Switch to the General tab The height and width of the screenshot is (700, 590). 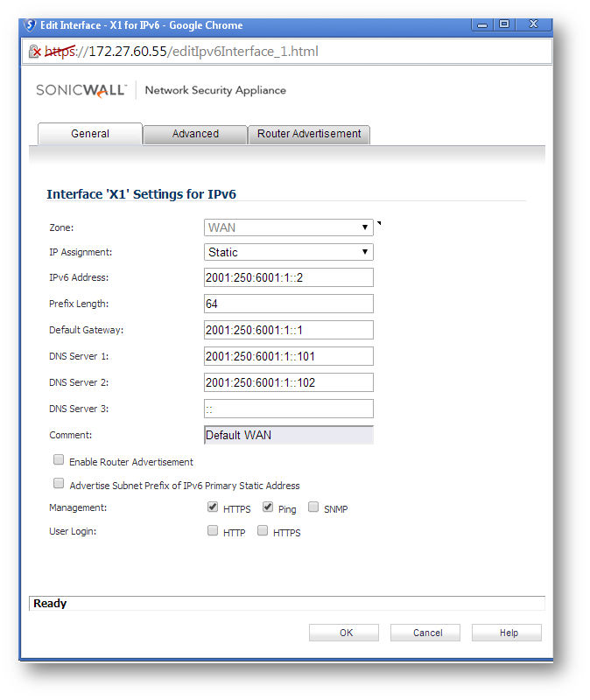(x=90, y=134)
